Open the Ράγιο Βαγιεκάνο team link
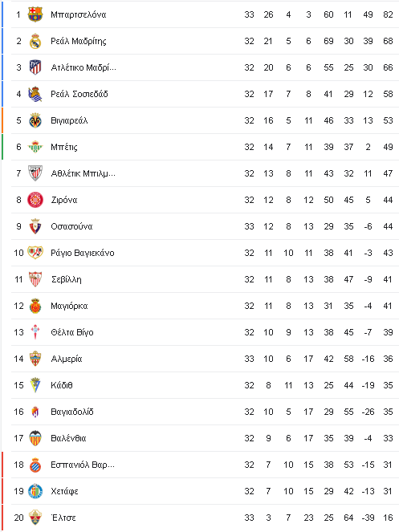 coord(83,253)
